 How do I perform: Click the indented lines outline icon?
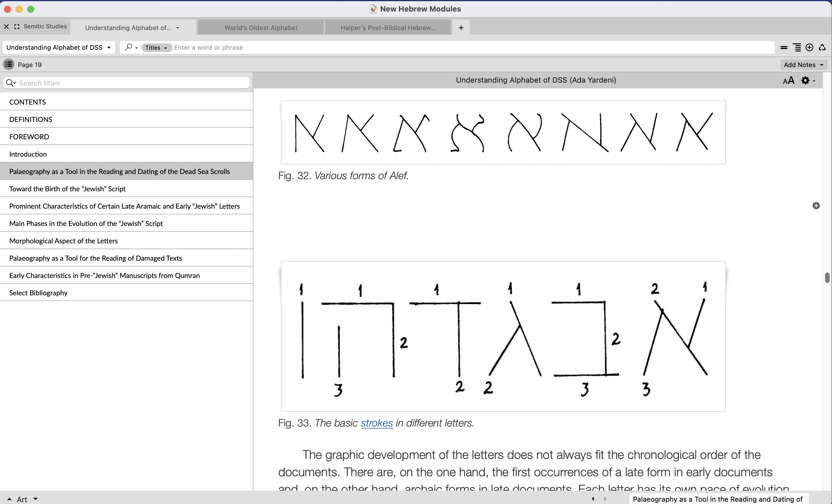click(796, 48)
